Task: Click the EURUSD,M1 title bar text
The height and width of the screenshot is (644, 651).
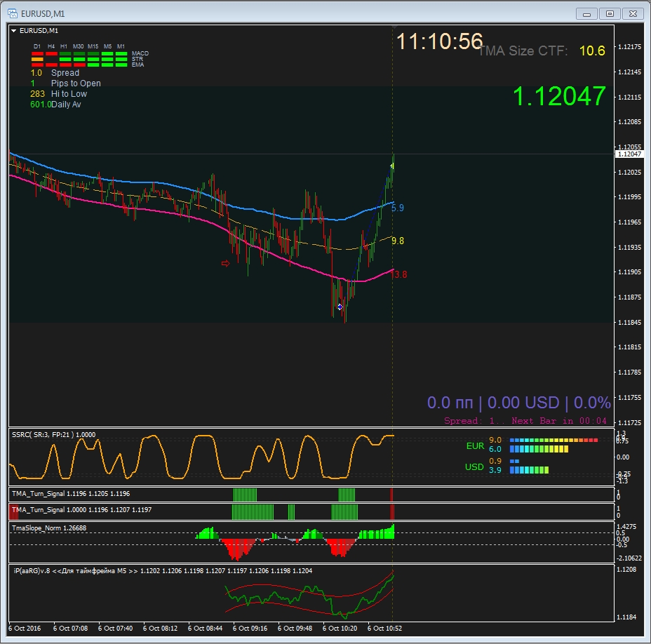Action: point(43,14)
